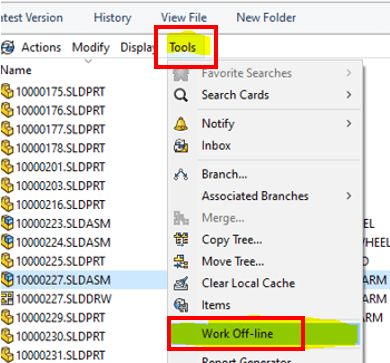Expand the Notify submenu arrow
This screenshot has width=390, height=363.
pos(349,124)
